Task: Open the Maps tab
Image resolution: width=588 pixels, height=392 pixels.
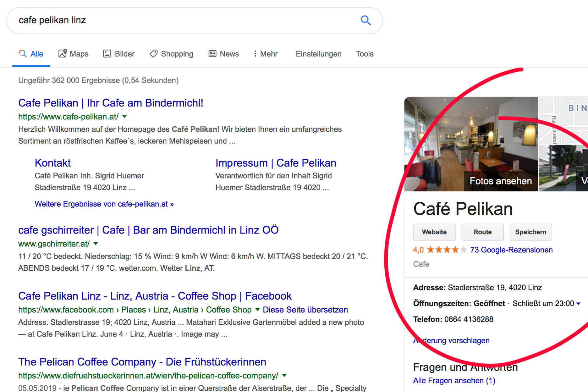Action: tap(73, 54)
